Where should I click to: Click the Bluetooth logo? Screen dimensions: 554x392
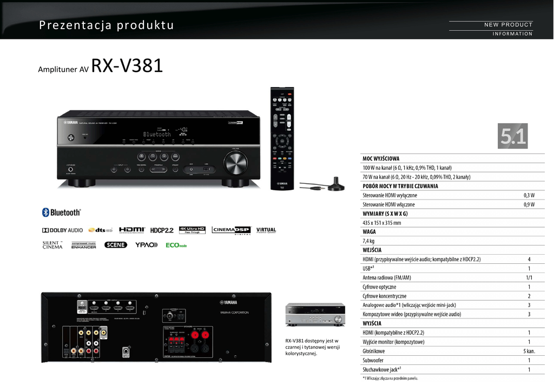[x=62, y=212]
